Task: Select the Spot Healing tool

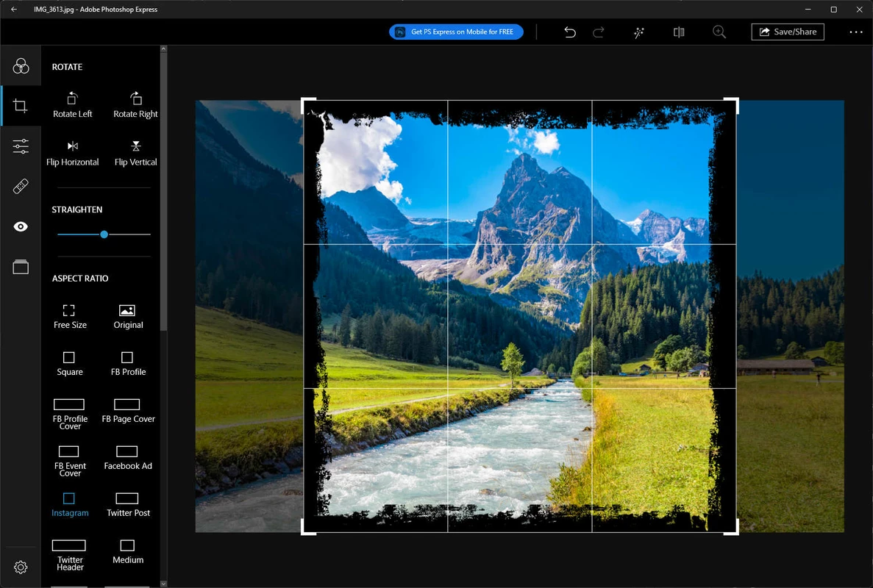Action: (x=21, y=186)
